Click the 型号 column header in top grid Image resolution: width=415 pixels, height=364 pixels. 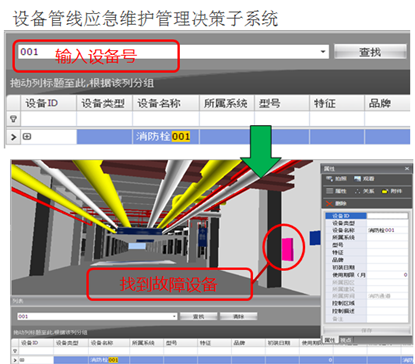[282, 103]
